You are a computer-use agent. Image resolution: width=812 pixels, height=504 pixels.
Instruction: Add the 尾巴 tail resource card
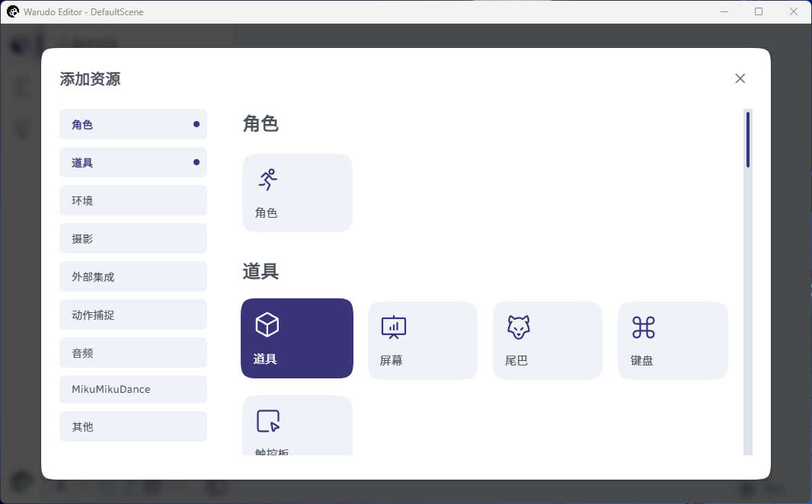[548, 340]
